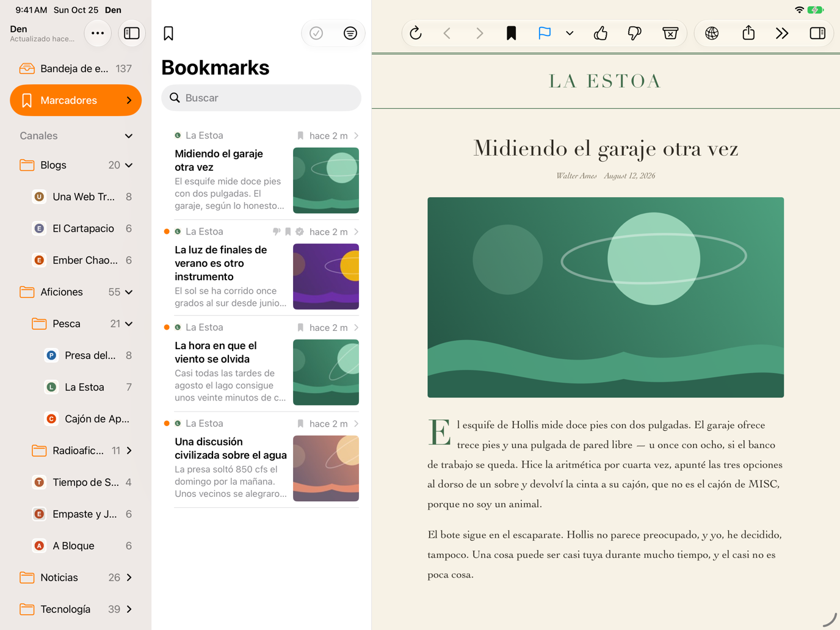
Task: Collapse the Aficiones folder chevron
Action: 129,292
